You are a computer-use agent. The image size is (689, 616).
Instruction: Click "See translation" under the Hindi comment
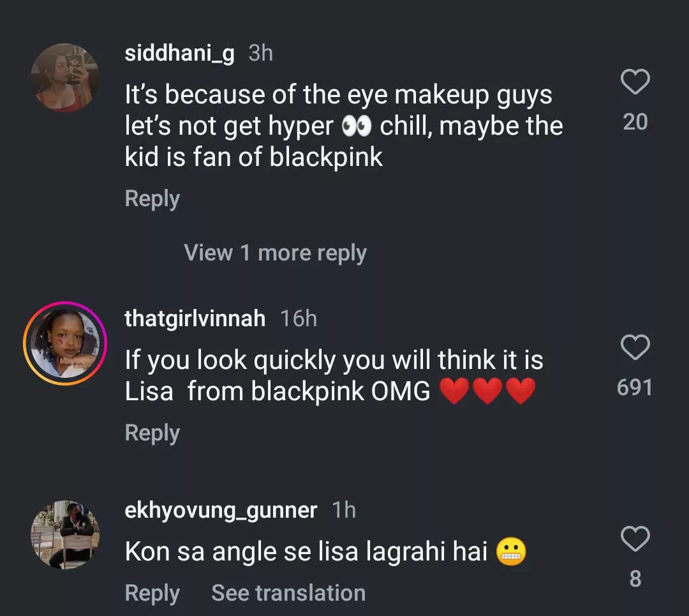point(288,593)
